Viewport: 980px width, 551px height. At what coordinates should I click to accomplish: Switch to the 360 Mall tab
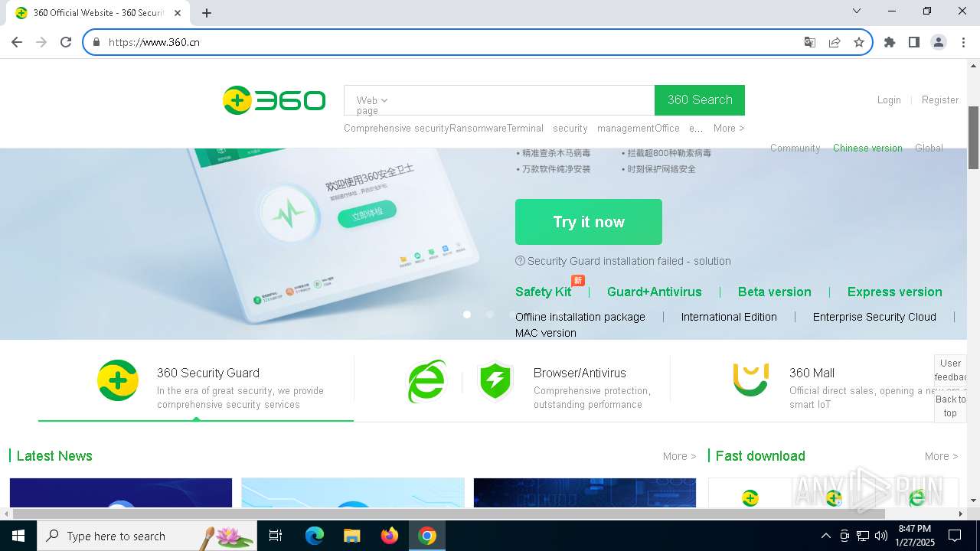pos(818,389)
